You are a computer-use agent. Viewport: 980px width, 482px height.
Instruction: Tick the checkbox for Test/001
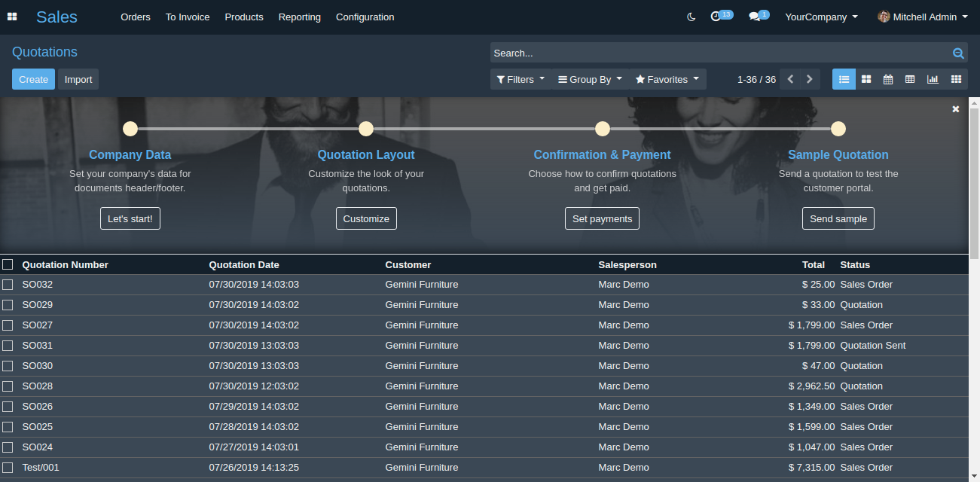click(8, 468)
